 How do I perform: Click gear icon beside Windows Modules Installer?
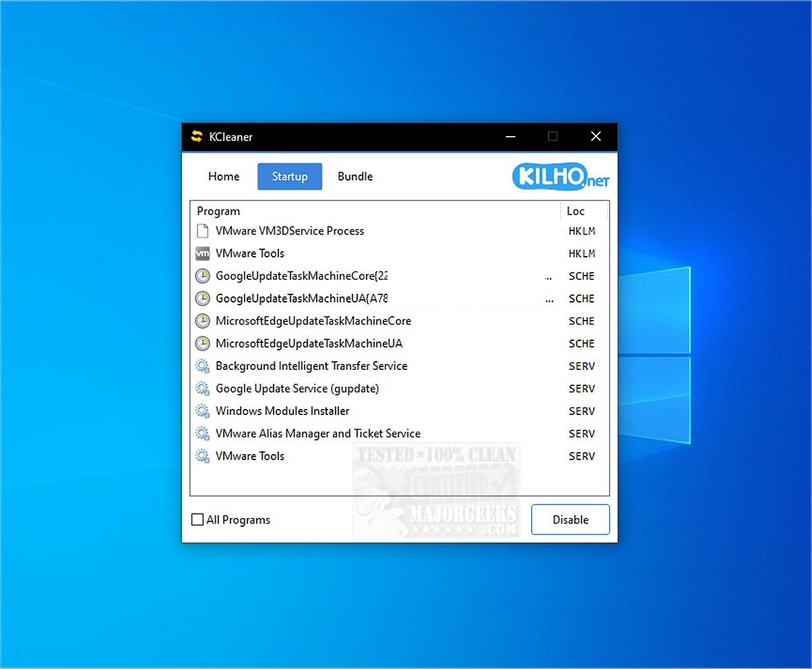click(x=202, y=411)
